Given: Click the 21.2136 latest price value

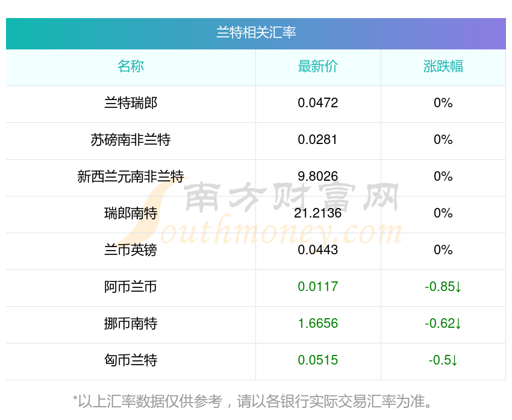Looking at the screenshot, I should (x=318, y=213).
